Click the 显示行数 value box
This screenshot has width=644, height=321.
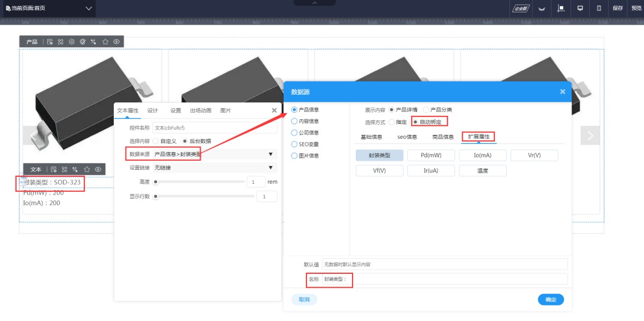tap(267, 196)
